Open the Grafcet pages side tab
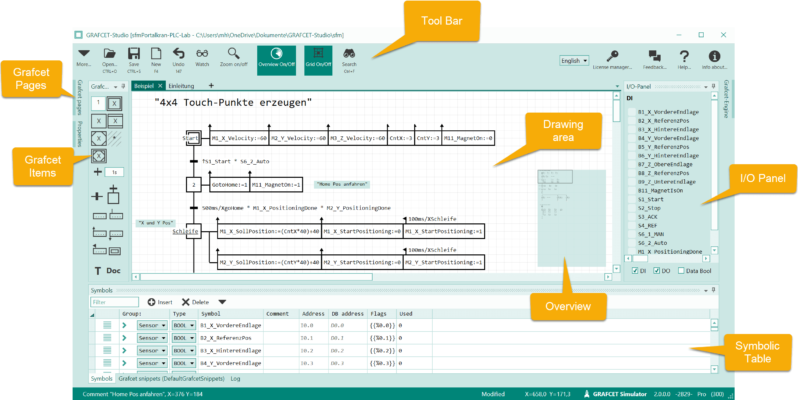Screen dimensions: 798x400 (79, 99)
